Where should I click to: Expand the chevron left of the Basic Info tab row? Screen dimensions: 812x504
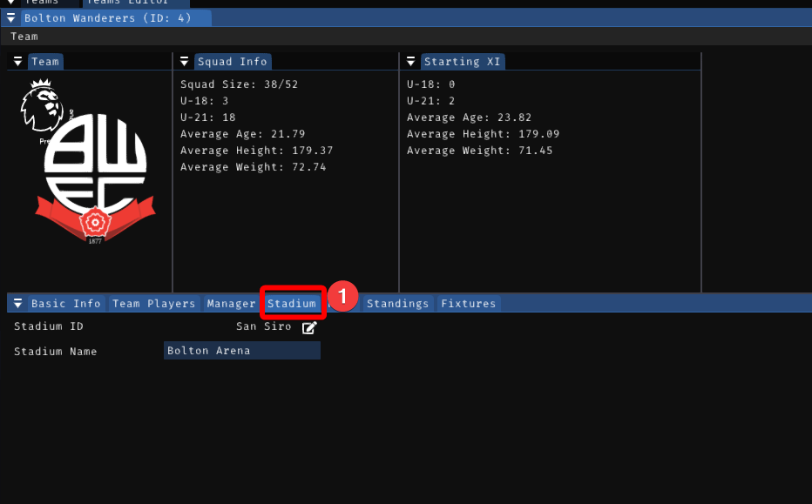17,303
